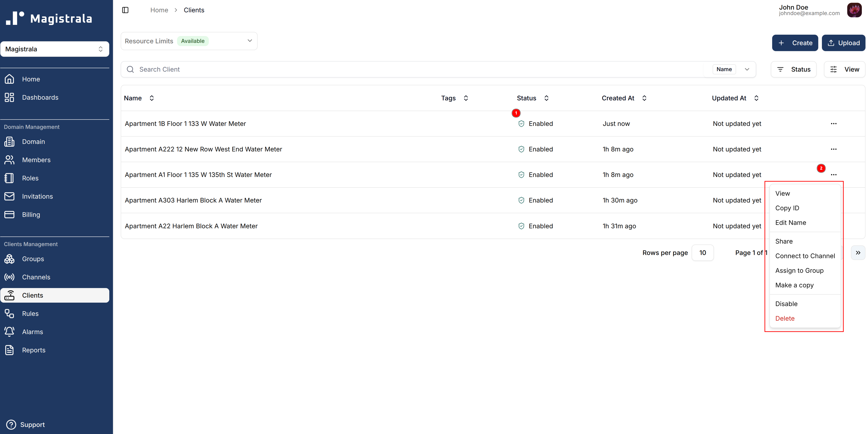Open the Home breadcrumb link
This screenshot has width=868, height=434.
point(159,10)
